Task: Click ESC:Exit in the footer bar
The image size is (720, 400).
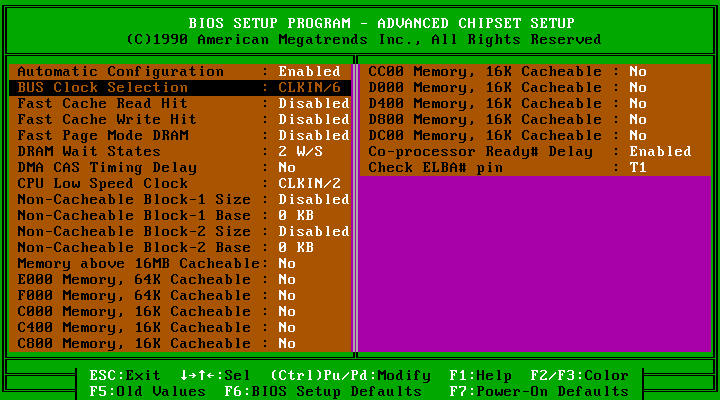Action: click(x=125, y=376)
